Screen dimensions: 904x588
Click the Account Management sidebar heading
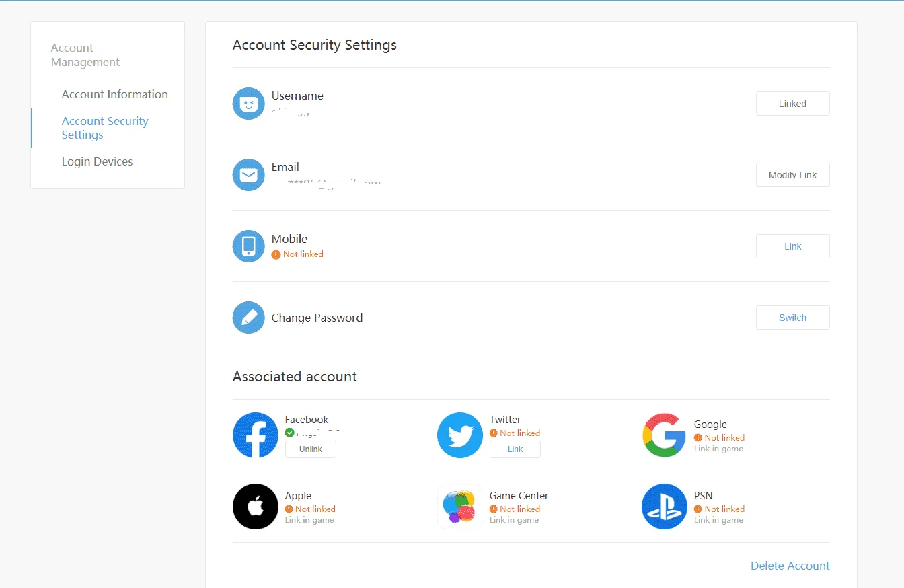[85, 55]
